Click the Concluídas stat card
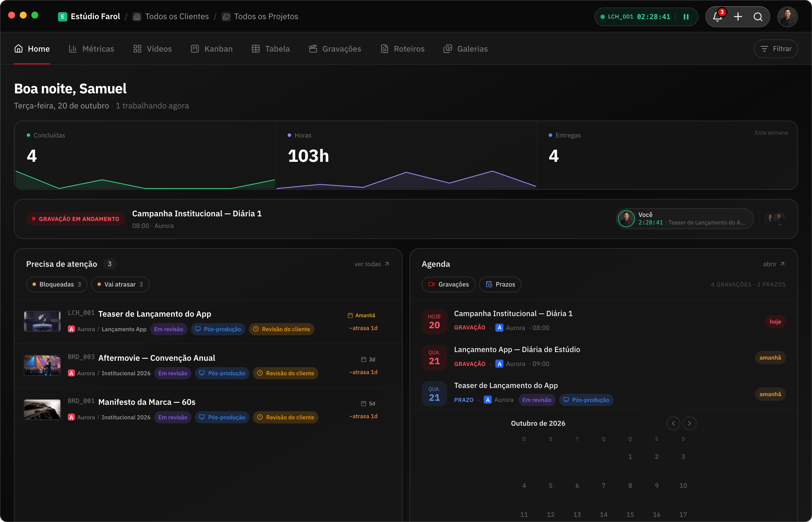The width and height of the screenshot is (812, 522). [145, 155]
